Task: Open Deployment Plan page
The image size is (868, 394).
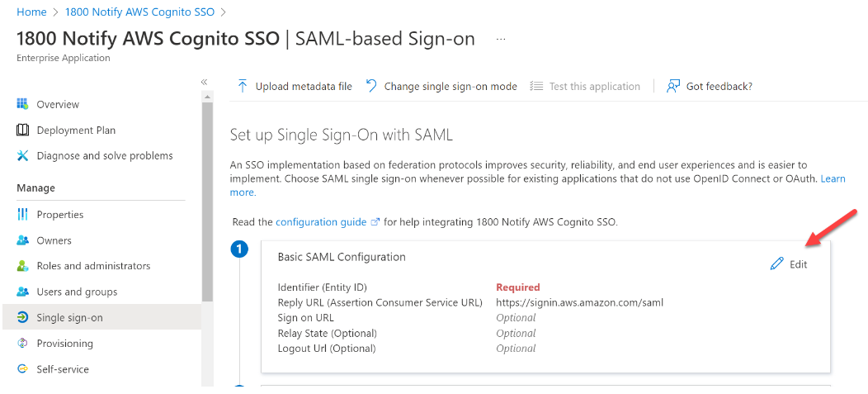Action: coord(76,131)
